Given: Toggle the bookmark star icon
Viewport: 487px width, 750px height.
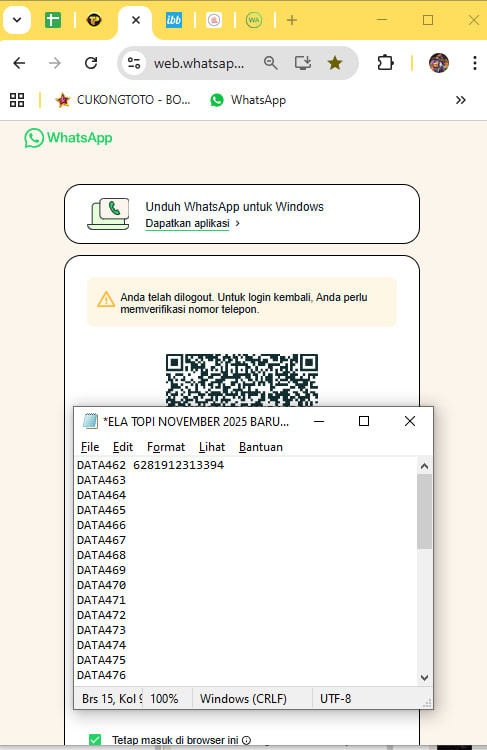Looking at the screenshot, I should tap(335, 63).
